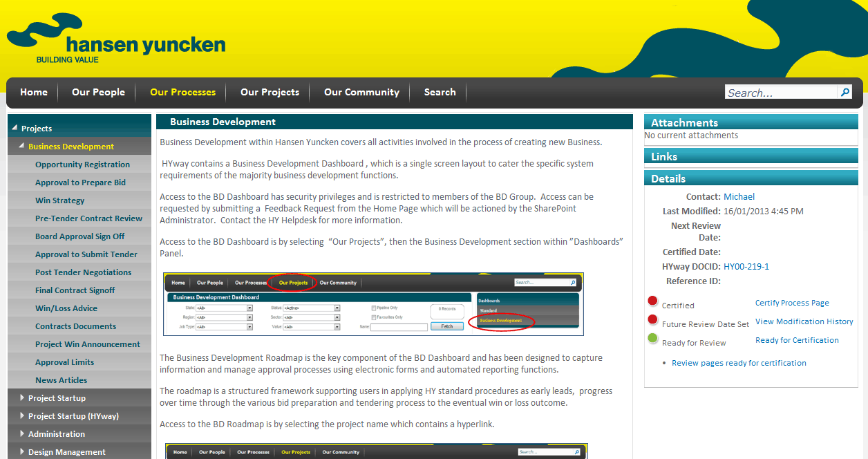Open Final Contract Signoff
The width and height of the screenshot is (868, 459).
[x=75, y=290]
